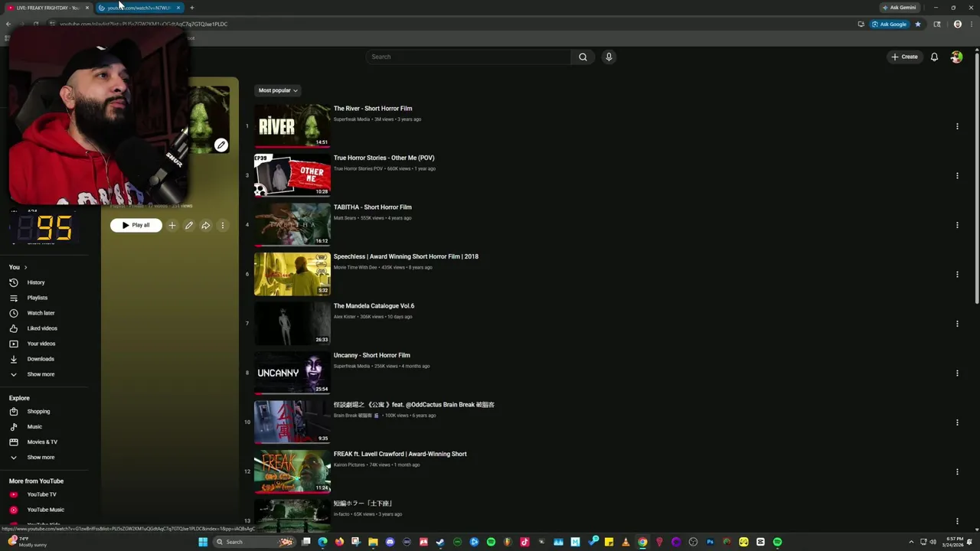Viewport: 980px width, 551px height.
Task: Expand Show more under the You section
Action: (41, 374)
